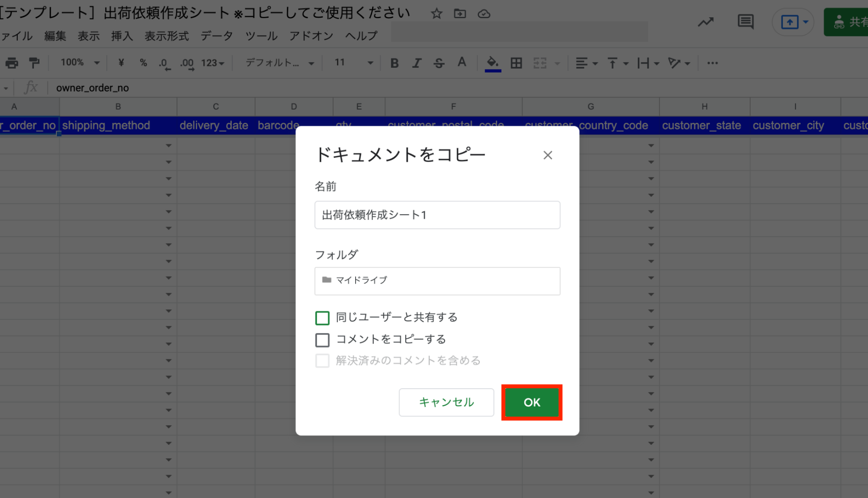This screenshot has height=498, width=868.
Task: Open the fill color picker
Action: [493, 63]
